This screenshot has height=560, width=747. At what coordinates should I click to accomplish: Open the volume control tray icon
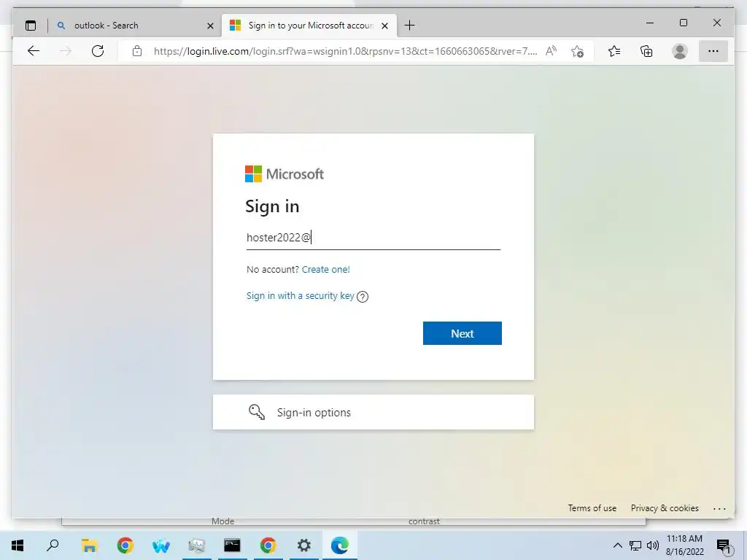653,545
